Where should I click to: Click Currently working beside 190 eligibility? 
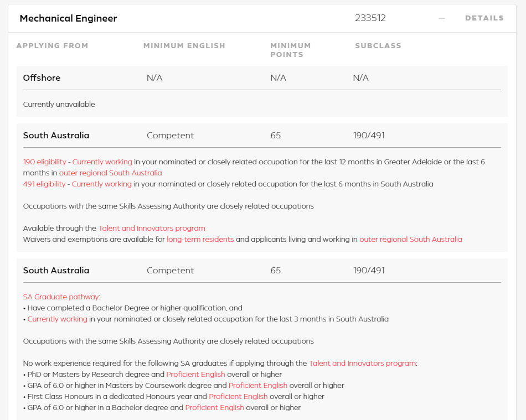[102, 162]
